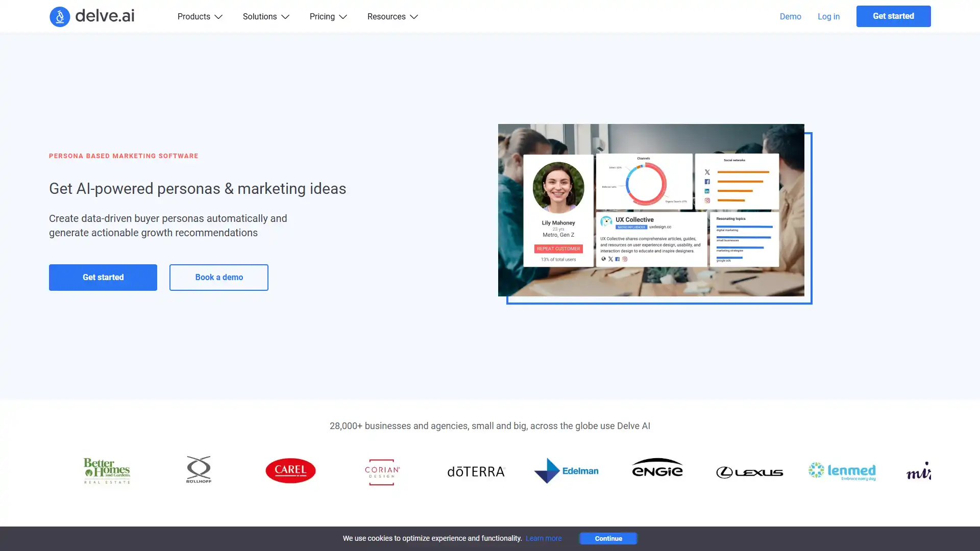Select the Log in menu item
Image resolution: width=980 pixels, height=551 pixels.
point(828,15)
